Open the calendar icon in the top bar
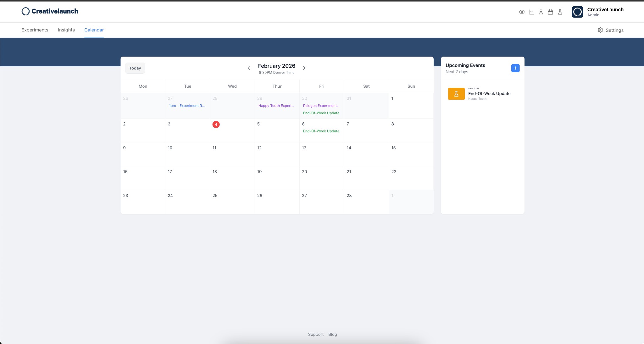 coord(550,12)
